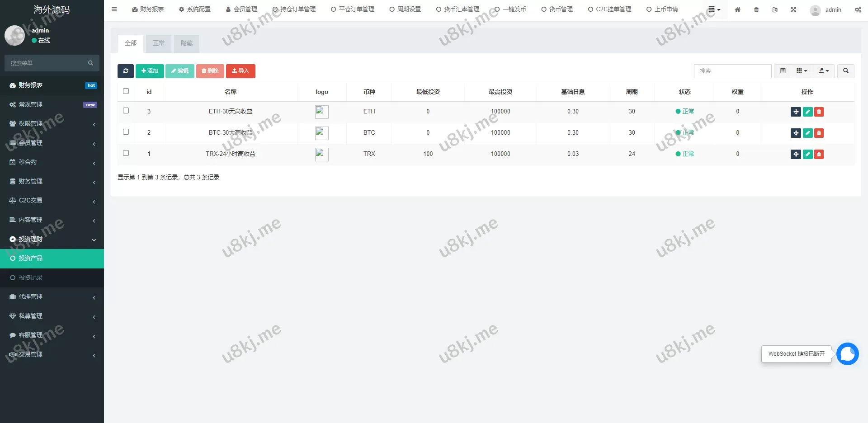The width and height of the screenshot is (868, 423).
Task: Open the export dropdown near the search box
Action: (823, 71)
